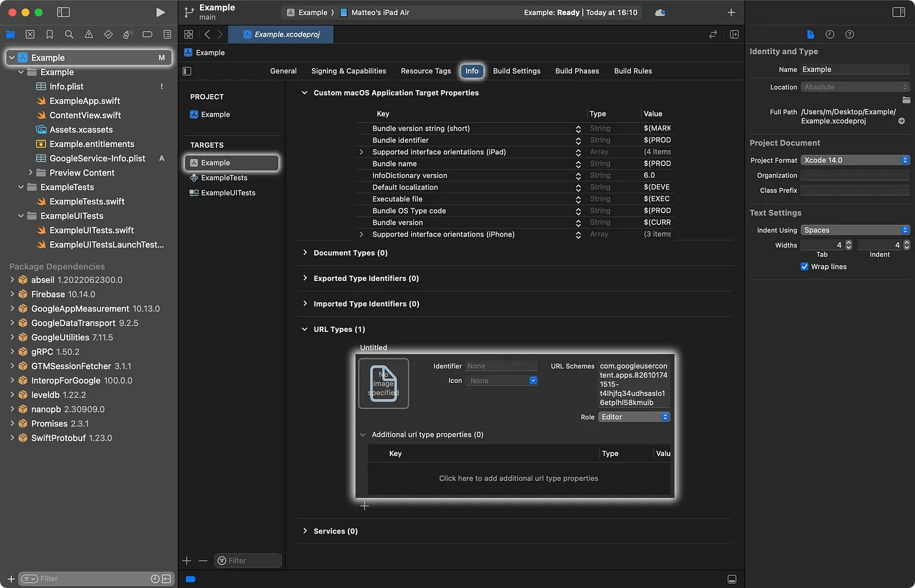This screenshot has width=915, height=588.
Task: Open the Indent Using dropdown
Action: click(855, 230)
